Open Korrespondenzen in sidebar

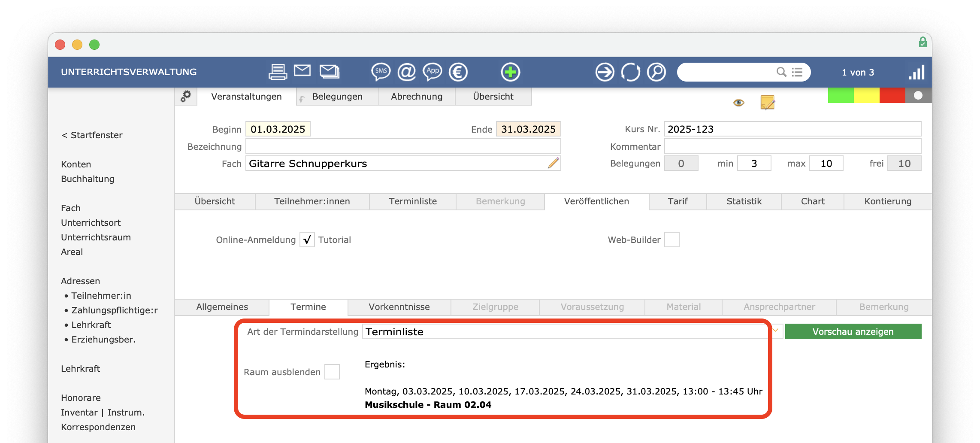tap(98, 427)
